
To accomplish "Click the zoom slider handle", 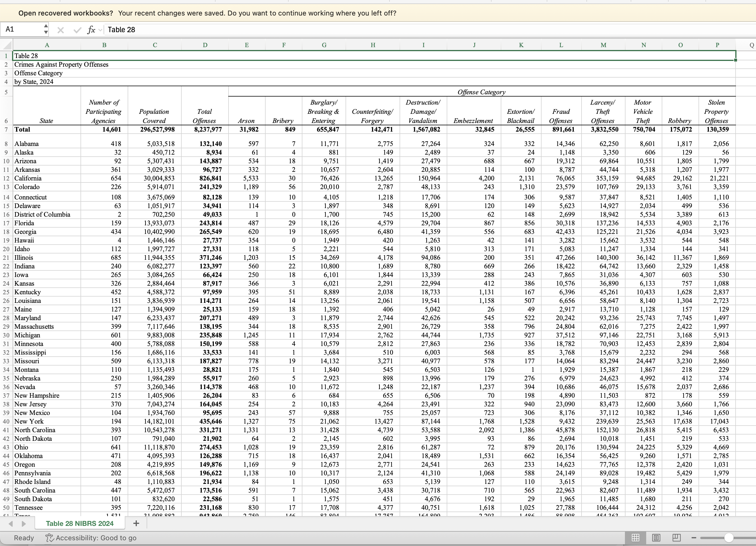I will [729, 538].
